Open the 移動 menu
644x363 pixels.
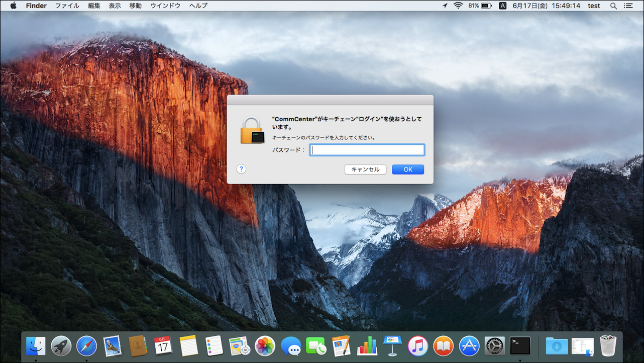(x=136, y=6)
